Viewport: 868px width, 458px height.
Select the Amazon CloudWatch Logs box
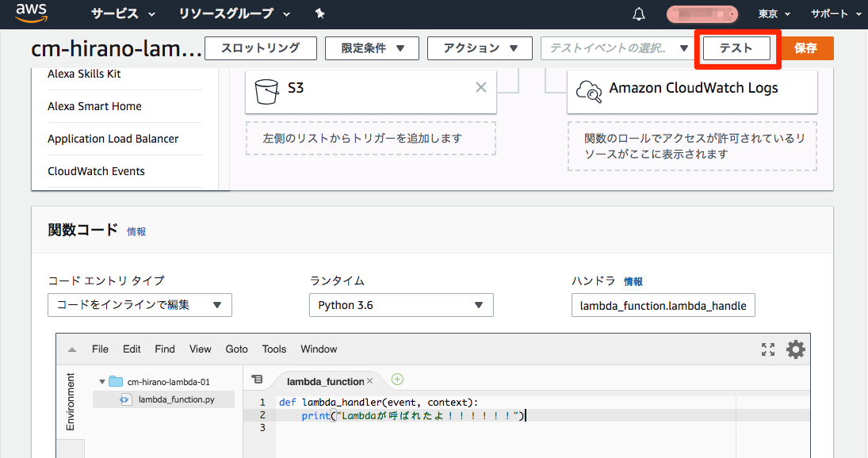pyautogui.click(x=692, y=90)
